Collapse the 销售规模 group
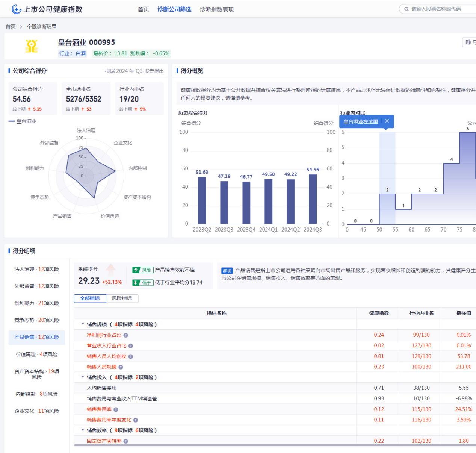 [x=83, y=324]
